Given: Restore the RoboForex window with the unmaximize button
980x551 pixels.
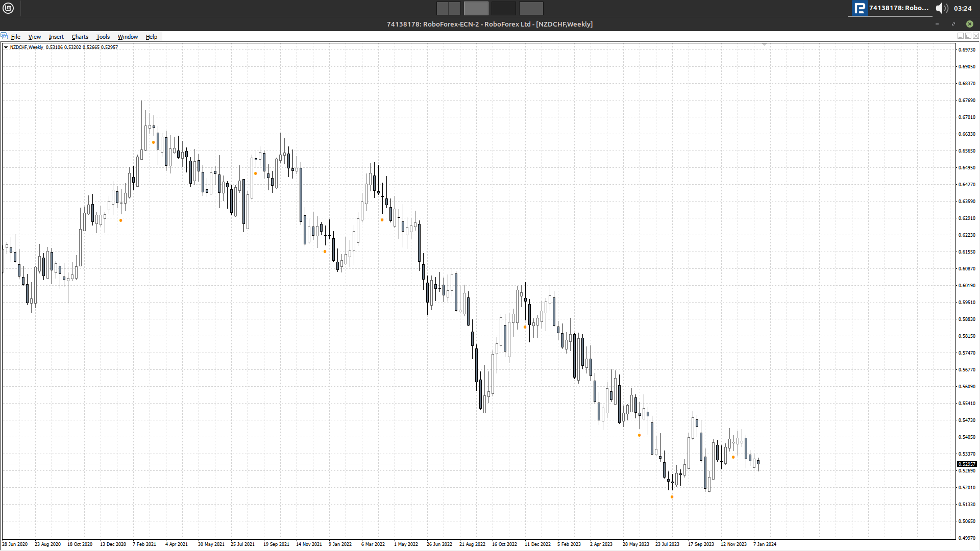Looking at the screenshot, I should tap(953, 24).
